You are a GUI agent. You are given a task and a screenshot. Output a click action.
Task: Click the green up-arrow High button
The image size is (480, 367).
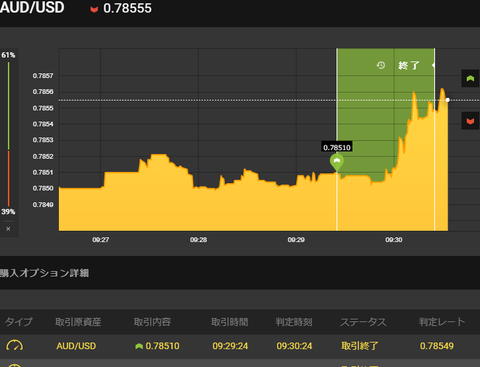[x=470, y=78]
